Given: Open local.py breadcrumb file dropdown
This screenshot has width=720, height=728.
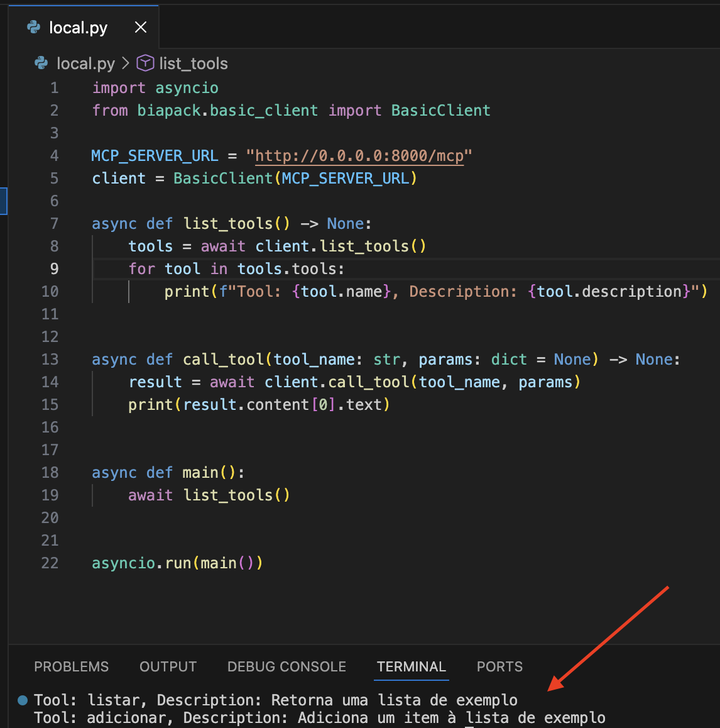Looking at the screenshot, I should [85, 63].
